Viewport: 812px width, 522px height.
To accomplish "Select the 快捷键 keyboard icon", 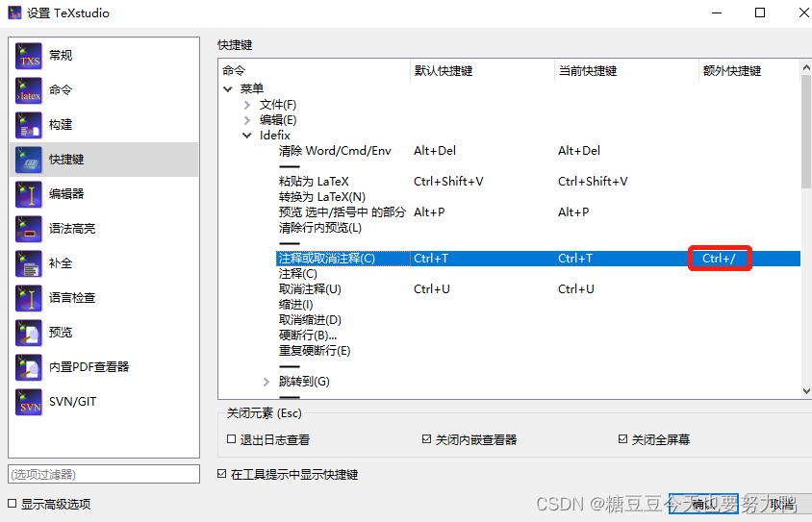I will pyautogui.click(x=29, y=160).
